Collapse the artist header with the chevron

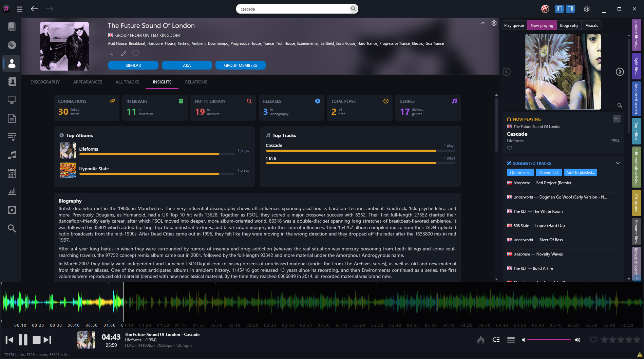click(483, 23)
